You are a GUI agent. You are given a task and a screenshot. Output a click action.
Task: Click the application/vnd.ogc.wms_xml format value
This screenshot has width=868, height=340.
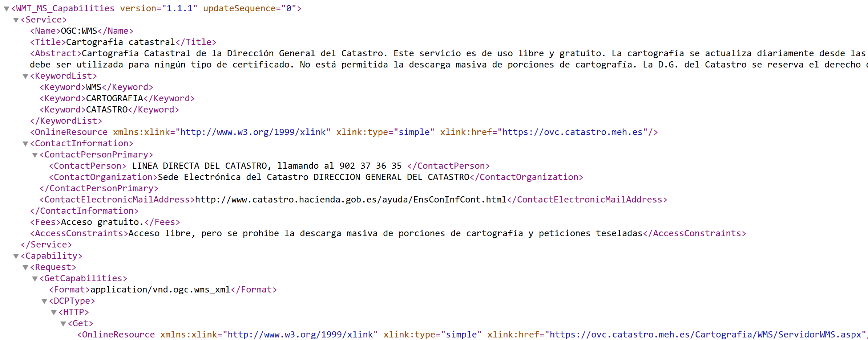tap(160, 290)
